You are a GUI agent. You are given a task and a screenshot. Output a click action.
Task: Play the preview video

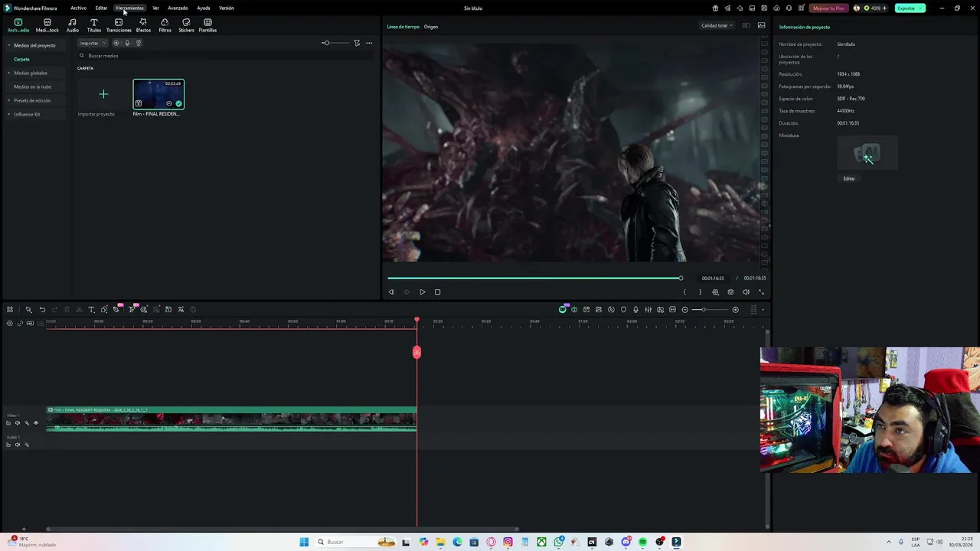tap(422, 292)
